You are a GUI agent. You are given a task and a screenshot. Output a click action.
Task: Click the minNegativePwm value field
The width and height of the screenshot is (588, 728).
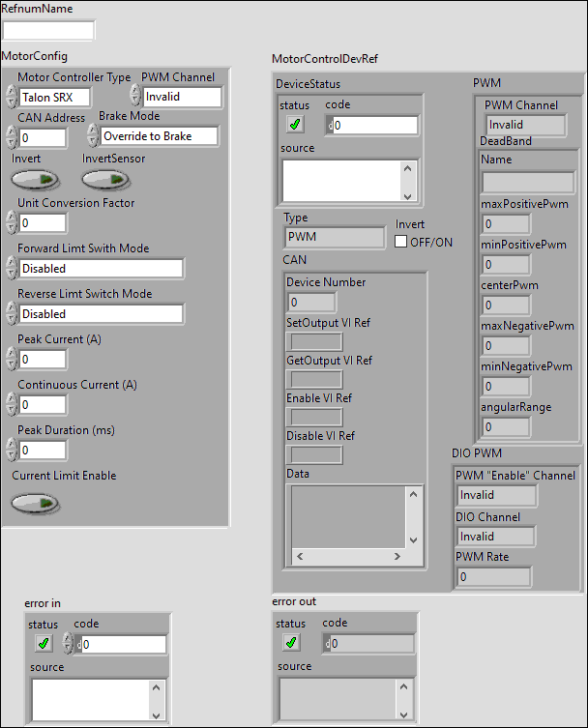[506, 387]
